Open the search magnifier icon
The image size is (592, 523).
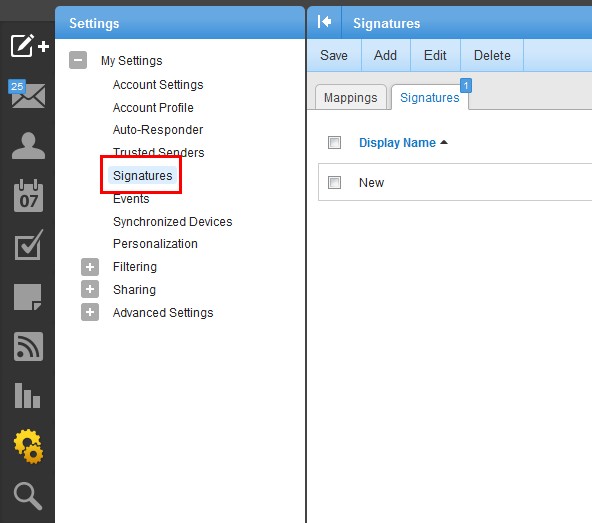(28, 496)
